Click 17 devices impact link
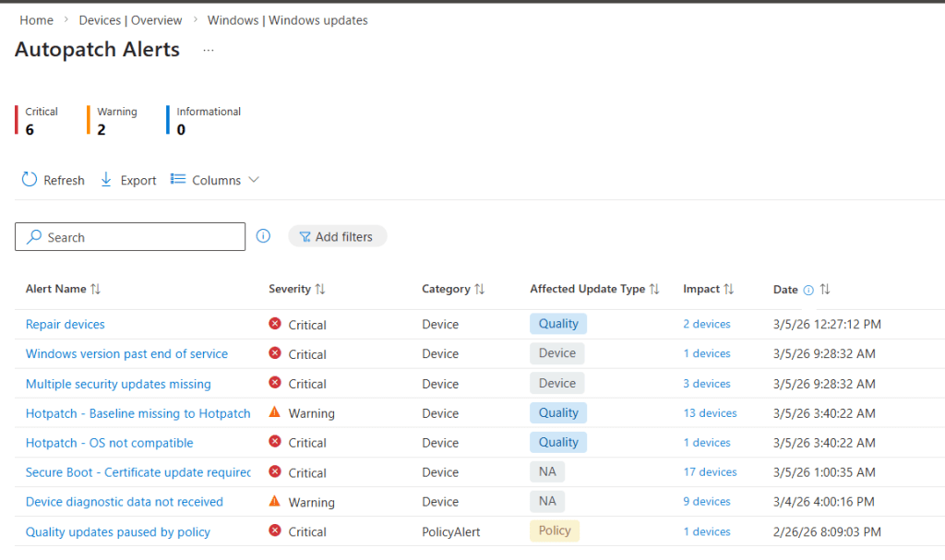 (x=710, y=472)
